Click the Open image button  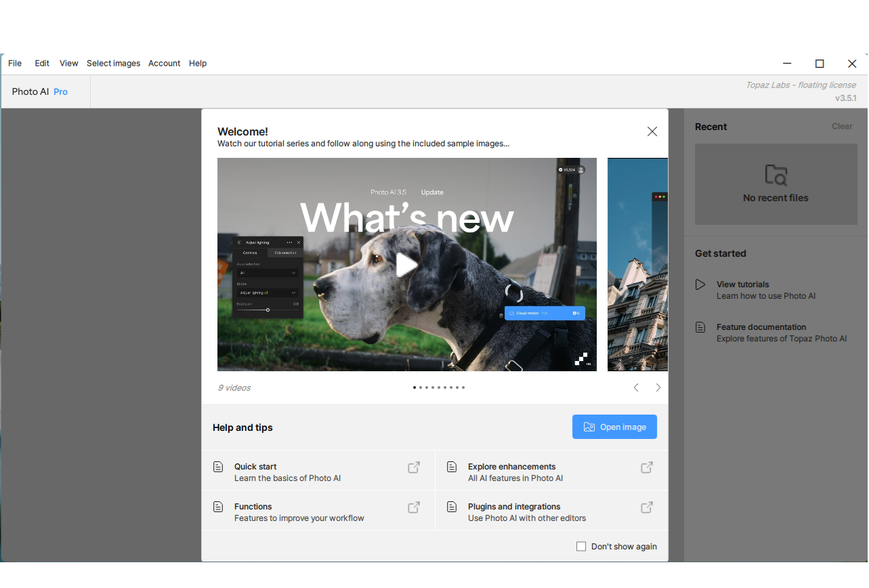coord(614,427)
